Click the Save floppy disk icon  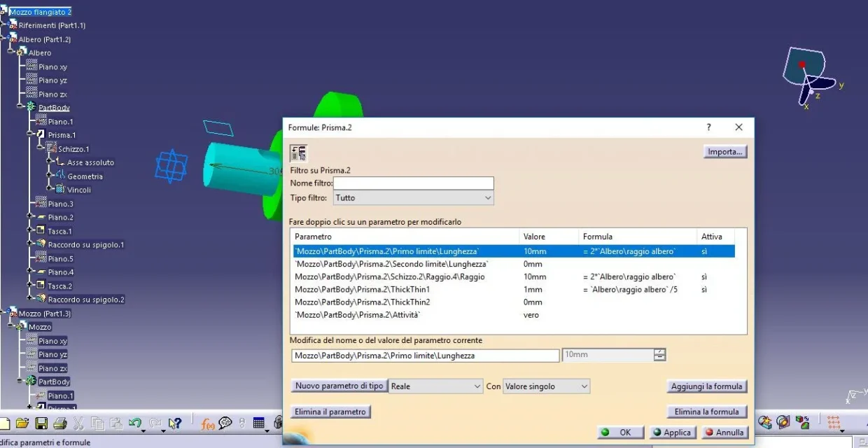pyautogui.click(x=41, y=423)
